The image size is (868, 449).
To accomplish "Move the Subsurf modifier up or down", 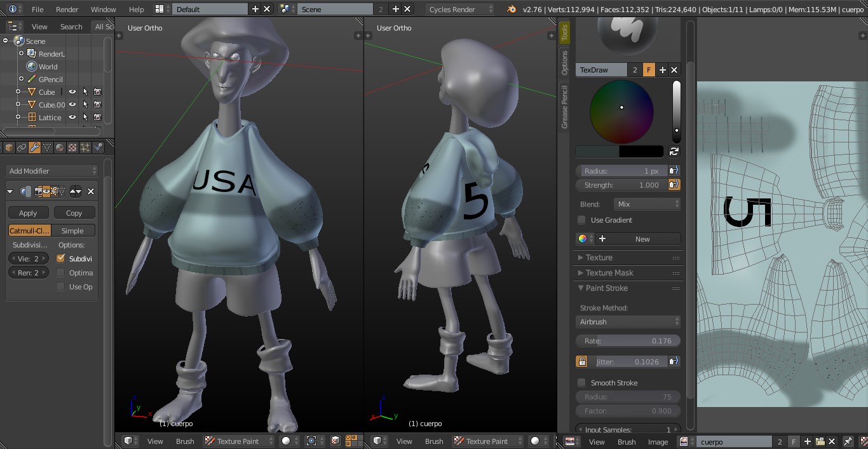I will point(76,191).
